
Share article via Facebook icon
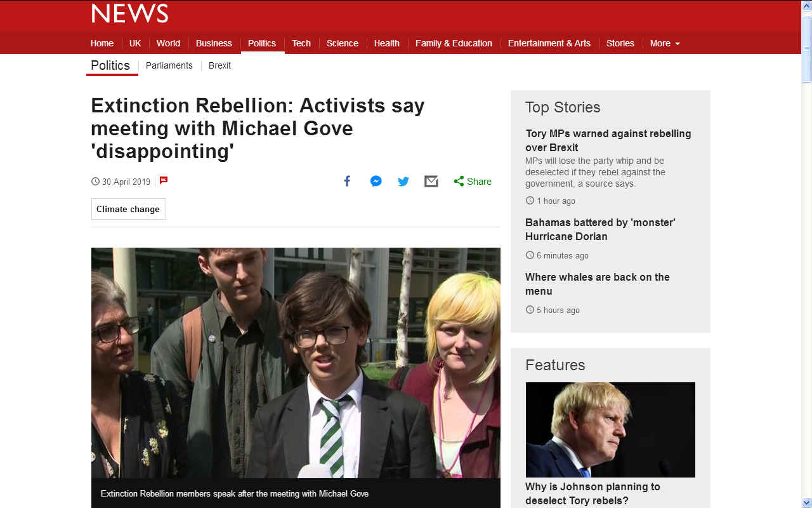(x=347, y=182)
